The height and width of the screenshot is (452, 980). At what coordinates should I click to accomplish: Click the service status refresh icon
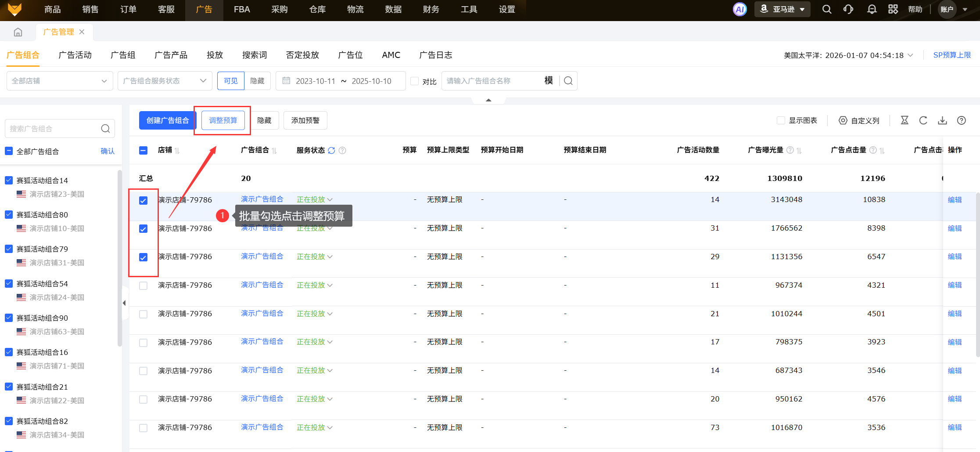tap(331, 150)
